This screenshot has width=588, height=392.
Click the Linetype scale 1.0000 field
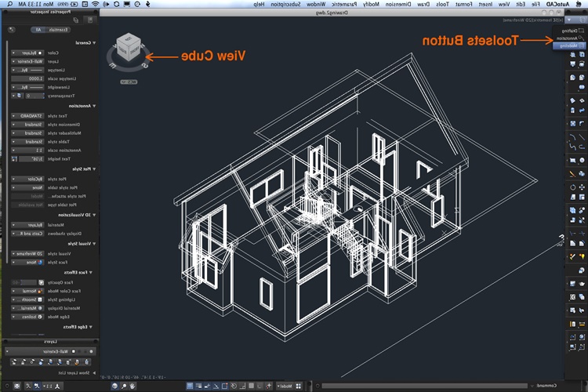click(27, 78)
